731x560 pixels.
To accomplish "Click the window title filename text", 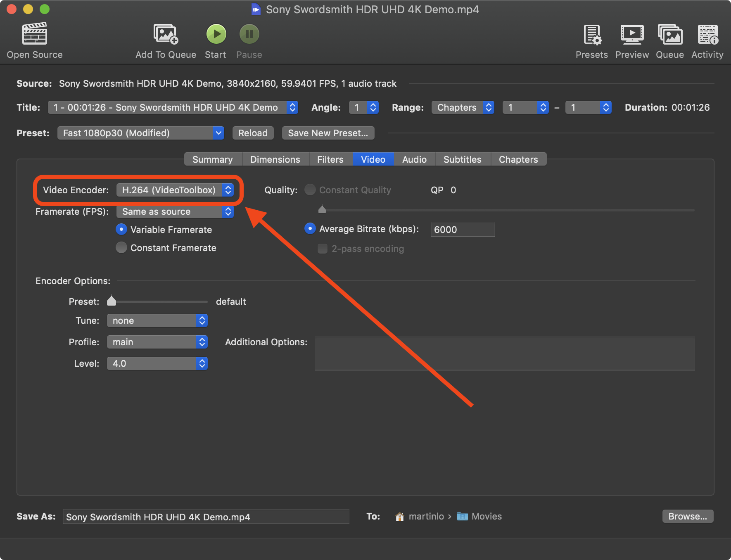I will (373, 9).
